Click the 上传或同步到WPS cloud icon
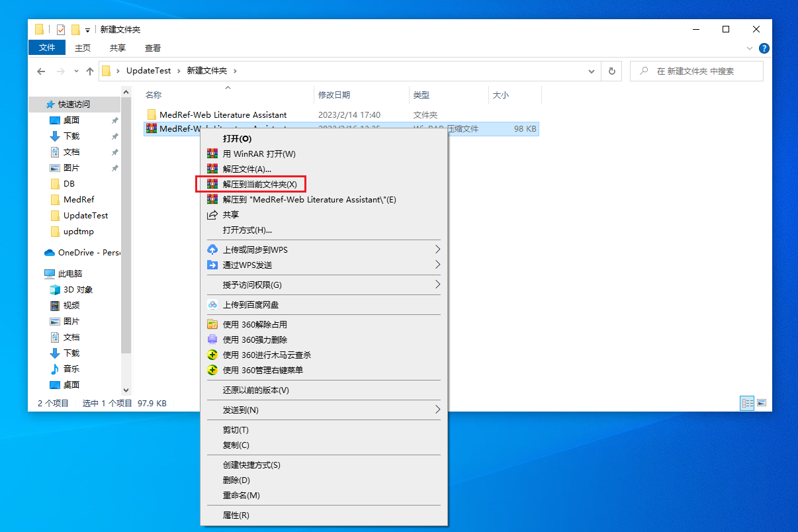The height and width of the screenshot is (532, 798). [x=212, y=250]
